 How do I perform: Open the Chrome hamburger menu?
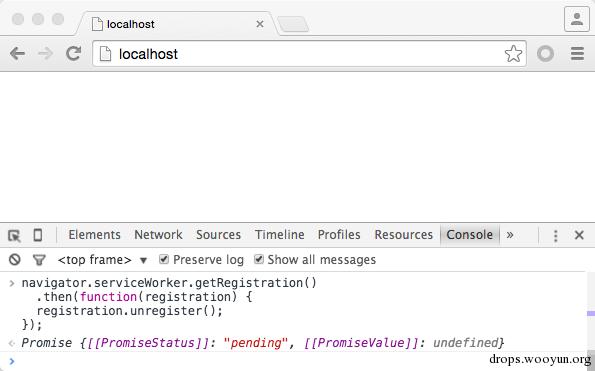click(x=577, y=53)
